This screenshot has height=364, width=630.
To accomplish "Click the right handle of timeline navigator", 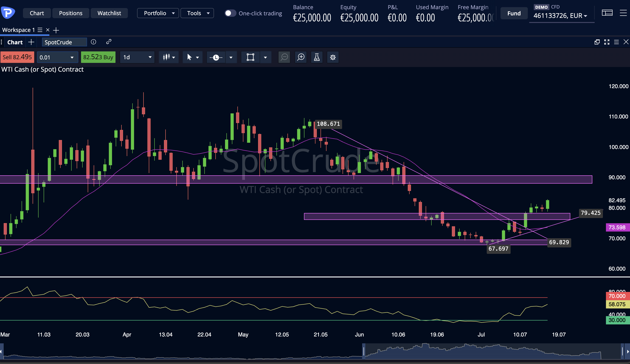I will [x=622, y=352].
